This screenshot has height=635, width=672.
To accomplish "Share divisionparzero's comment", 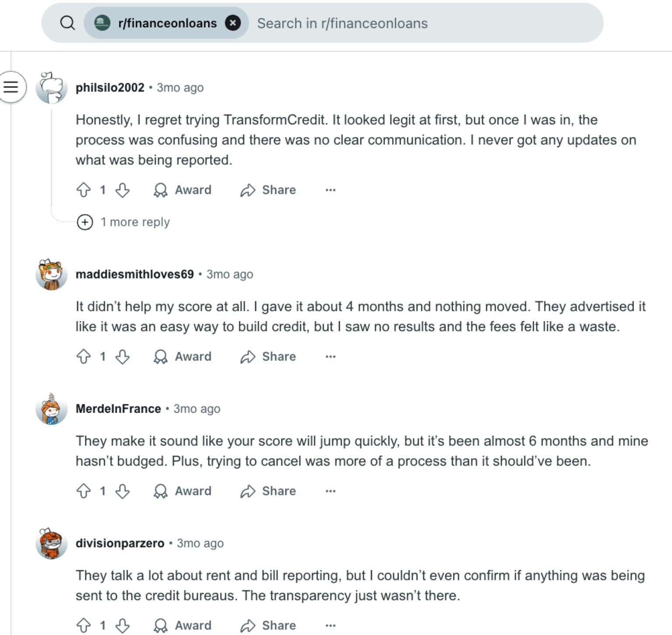I will point(268,625).
